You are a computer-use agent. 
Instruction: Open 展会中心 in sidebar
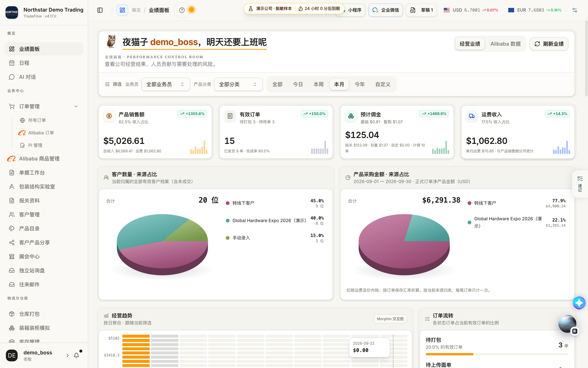(x=44, y=256)
